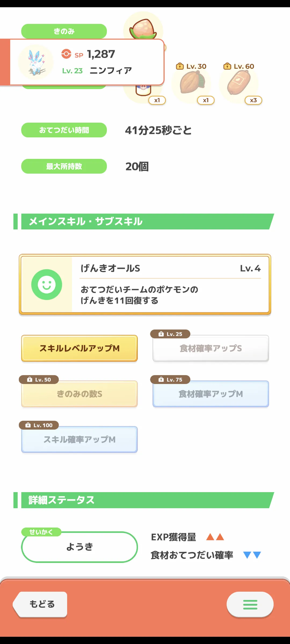This screenshot has height=644, width=290.
Task: Tap the berry icon at the top
Action: [143, 28]
